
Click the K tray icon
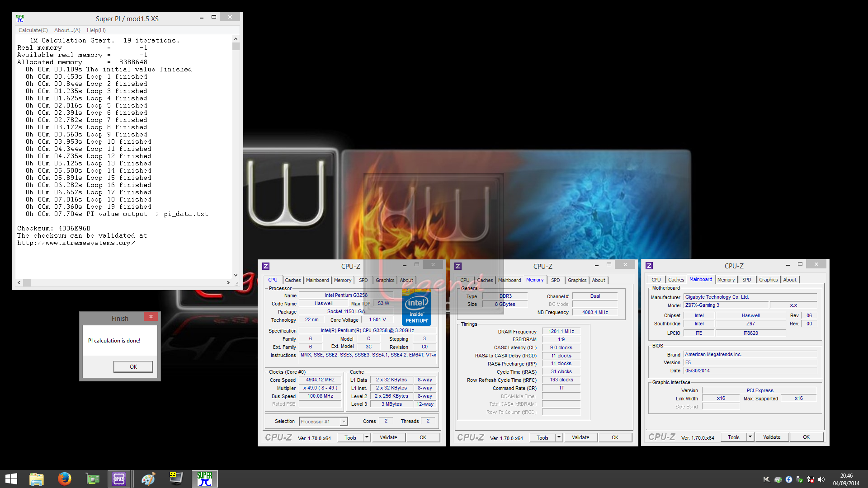click(766, 479)
